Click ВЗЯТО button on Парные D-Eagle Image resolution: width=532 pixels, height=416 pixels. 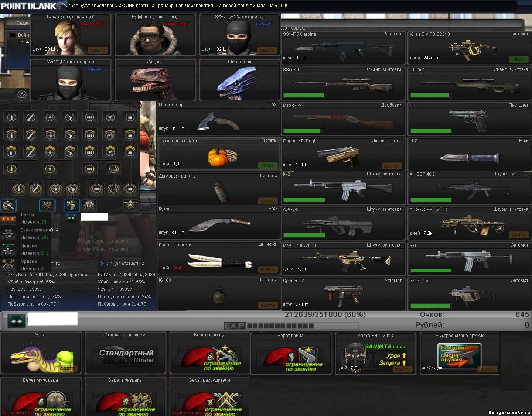392,166
